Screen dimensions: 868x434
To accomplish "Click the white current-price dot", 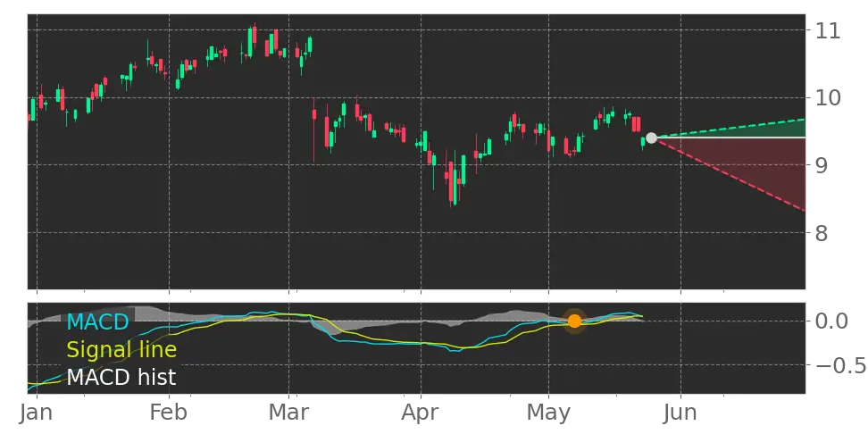I will [652, 138].
